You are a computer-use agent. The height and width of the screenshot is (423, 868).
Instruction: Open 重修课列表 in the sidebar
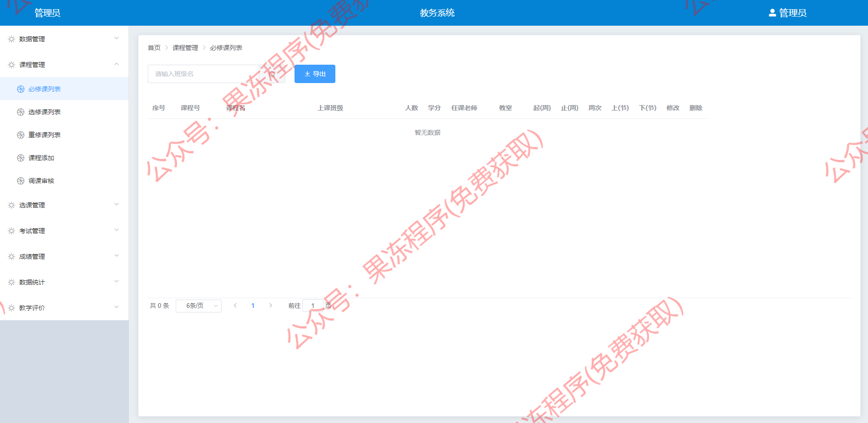tap(64, 135)
